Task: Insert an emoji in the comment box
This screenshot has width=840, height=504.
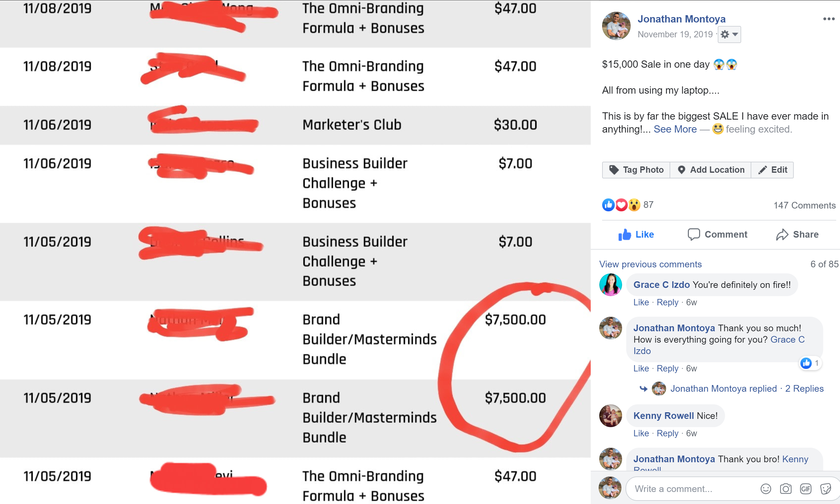Action: [x=766, y=489]
